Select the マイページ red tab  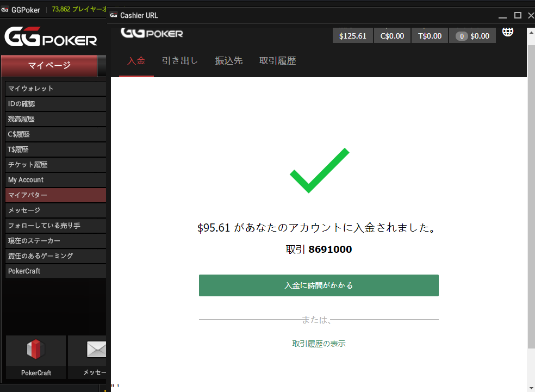[x=49, y=65]
